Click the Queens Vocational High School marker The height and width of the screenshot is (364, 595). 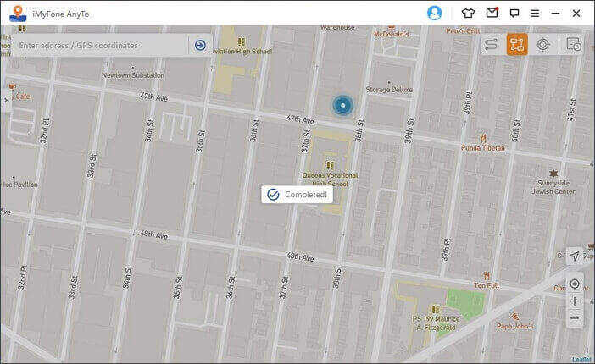(x=331, y=166)
